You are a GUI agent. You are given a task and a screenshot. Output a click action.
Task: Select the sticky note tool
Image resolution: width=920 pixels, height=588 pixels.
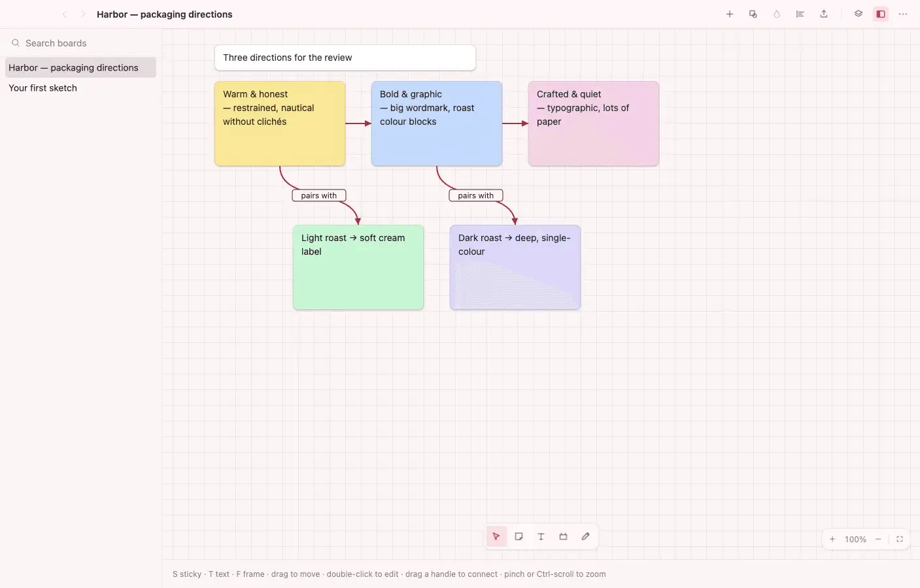pos(519,536)
